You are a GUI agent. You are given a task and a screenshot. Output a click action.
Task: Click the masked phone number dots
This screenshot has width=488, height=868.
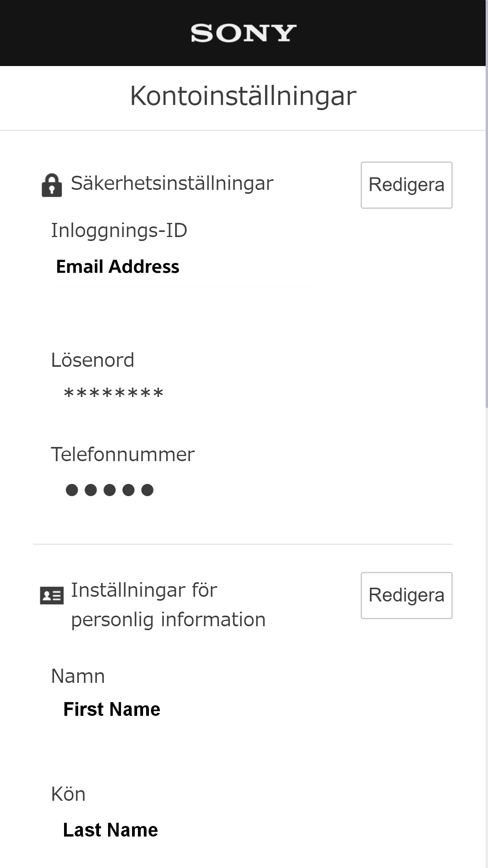109,490
